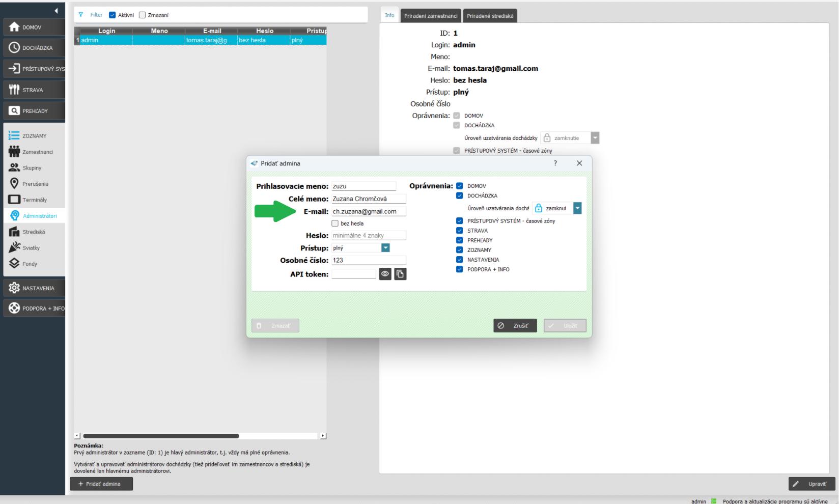
Task: Open Terminály list in sidebar
Action: click(34, 200)
